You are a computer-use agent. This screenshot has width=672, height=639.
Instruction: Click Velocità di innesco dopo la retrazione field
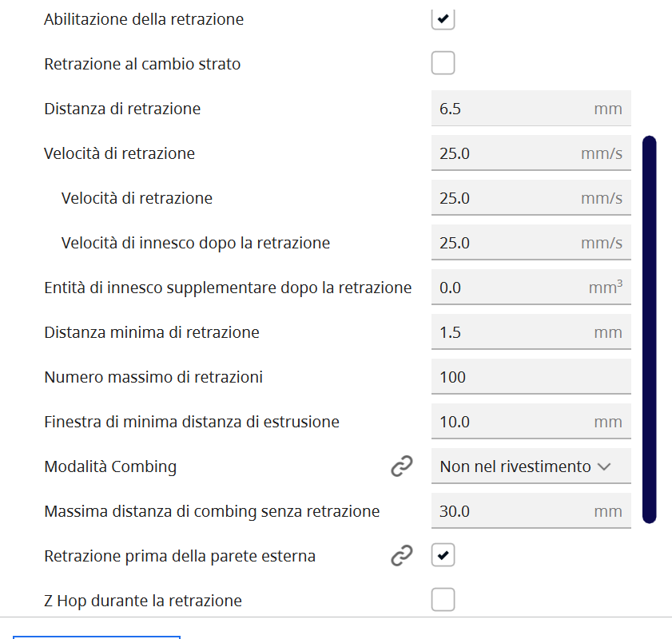511,244
